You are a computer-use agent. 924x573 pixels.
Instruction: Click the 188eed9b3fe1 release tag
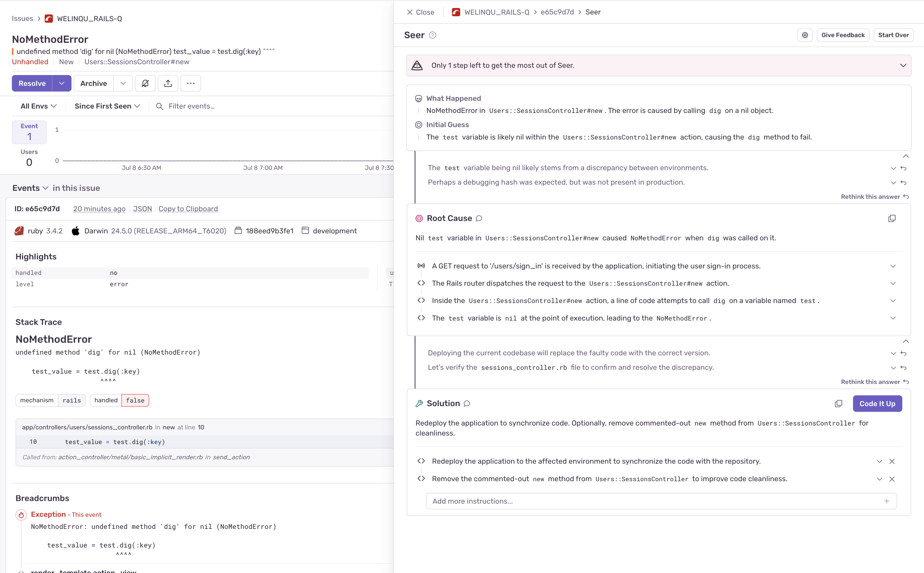point(264,231)
